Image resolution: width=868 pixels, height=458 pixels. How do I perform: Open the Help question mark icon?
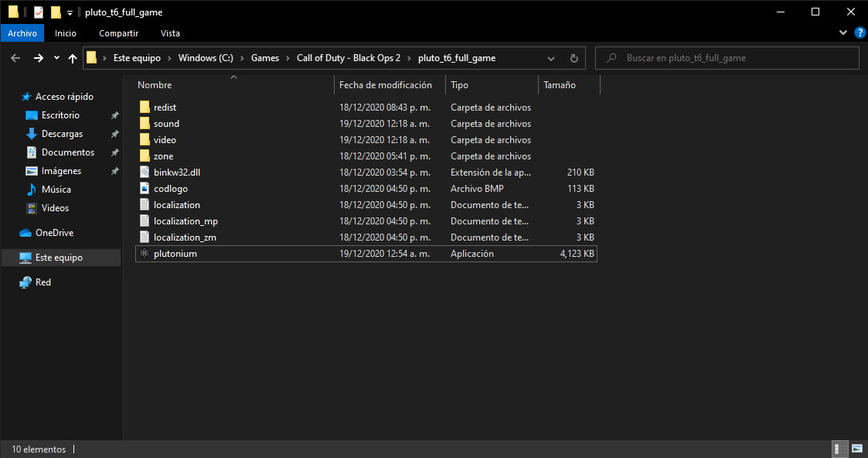pos(859,32)
